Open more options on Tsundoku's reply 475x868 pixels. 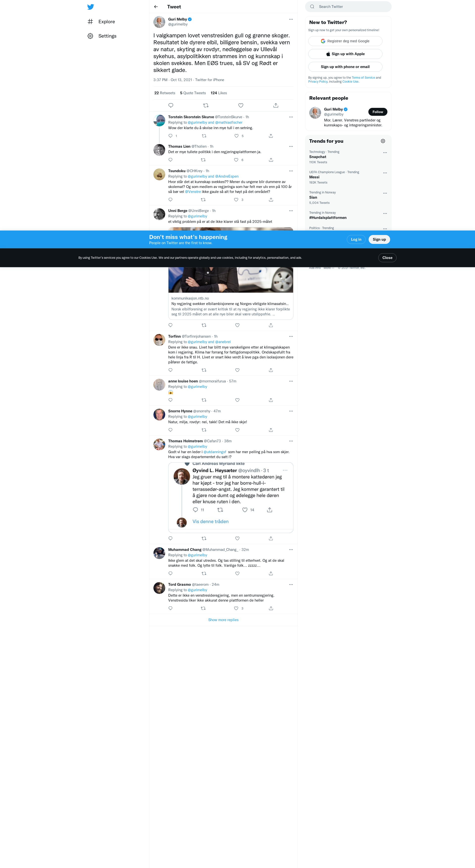(291, 171)
